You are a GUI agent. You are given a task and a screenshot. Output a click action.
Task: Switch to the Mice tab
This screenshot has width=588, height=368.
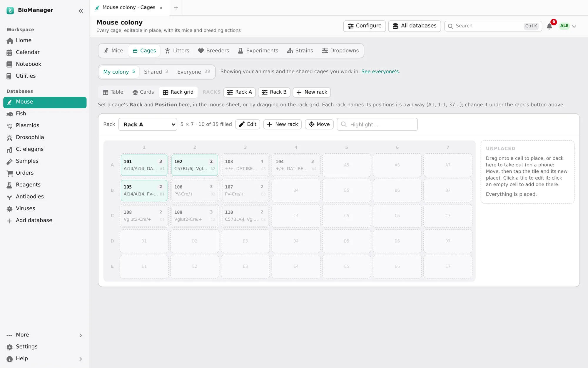tap(113, 51)
